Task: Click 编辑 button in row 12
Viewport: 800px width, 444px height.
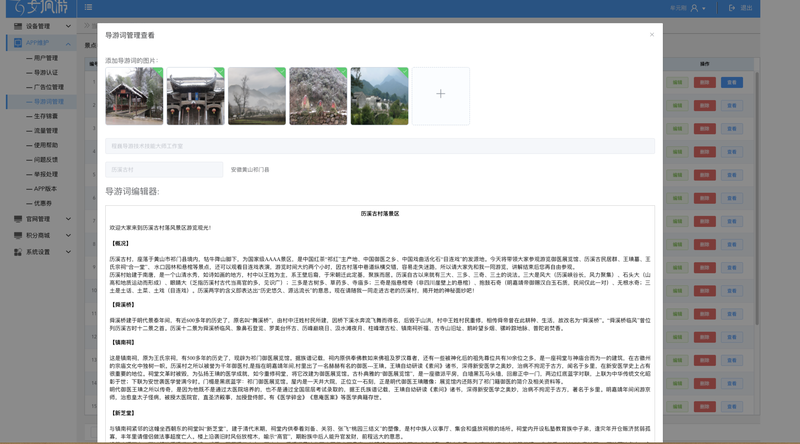Action: click(x=677, y=337)
